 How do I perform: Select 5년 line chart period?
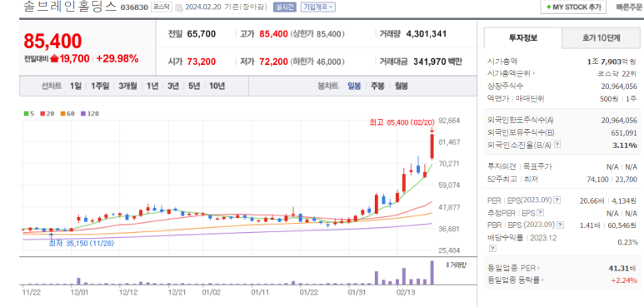194,86
